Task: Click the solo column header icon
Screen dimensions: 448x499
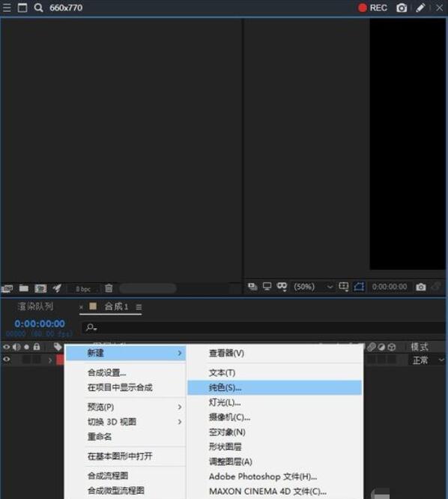Action: pos(27,347)
